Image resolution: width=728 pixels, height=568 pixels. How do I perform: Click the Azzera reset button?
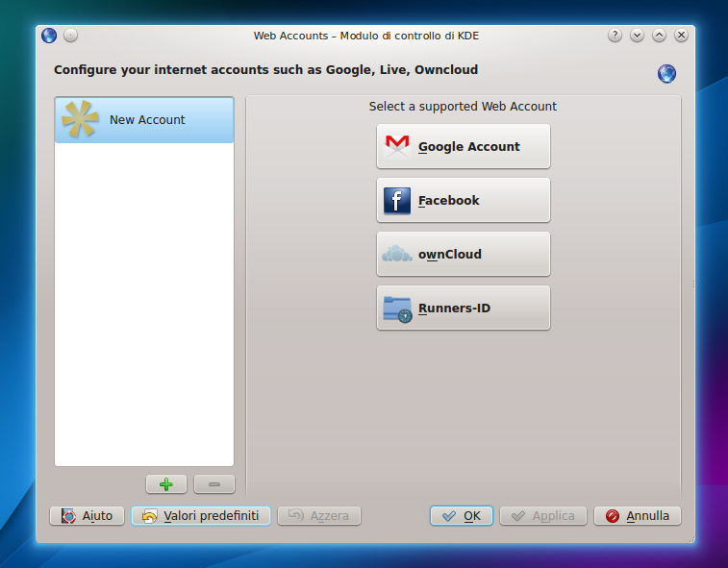pos(319,515)
